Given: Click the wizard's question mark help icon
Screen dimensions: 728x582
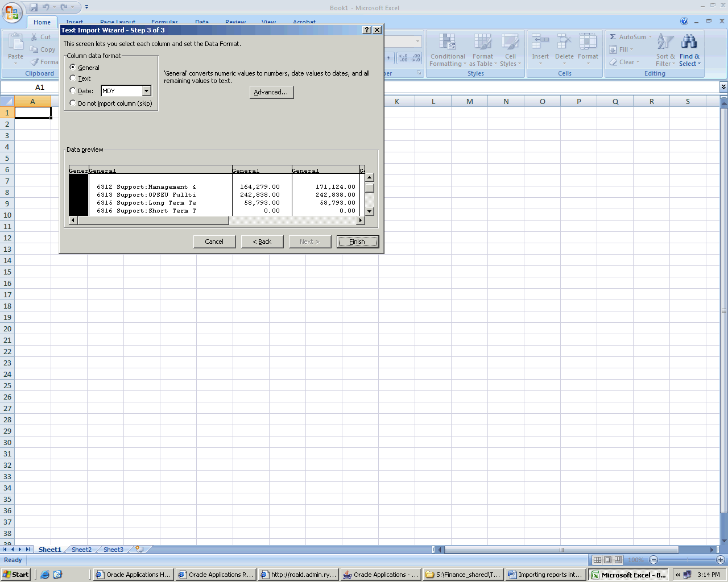Looking at the screenshot, I should point(367,30).
